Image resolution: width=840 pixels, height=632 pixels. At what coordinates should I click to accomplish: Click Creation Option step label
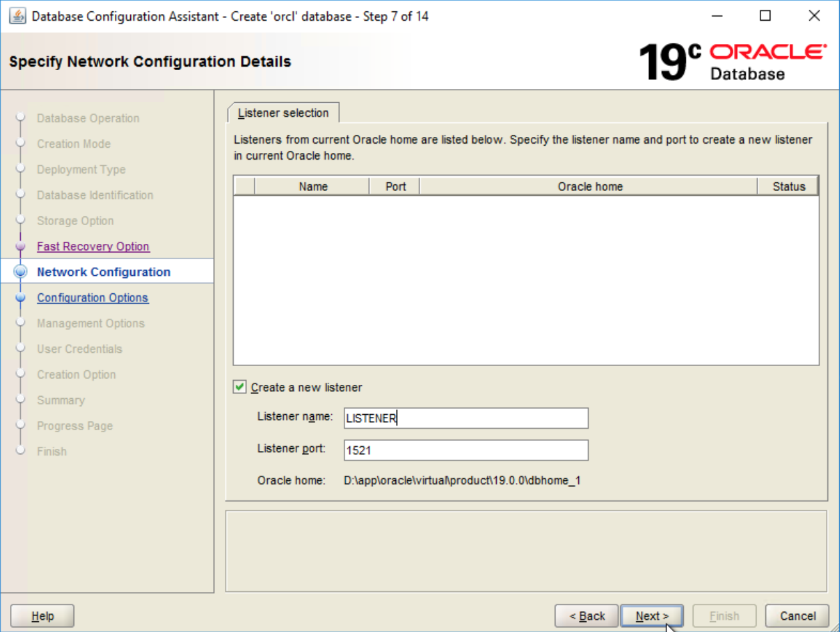point(76,375)
